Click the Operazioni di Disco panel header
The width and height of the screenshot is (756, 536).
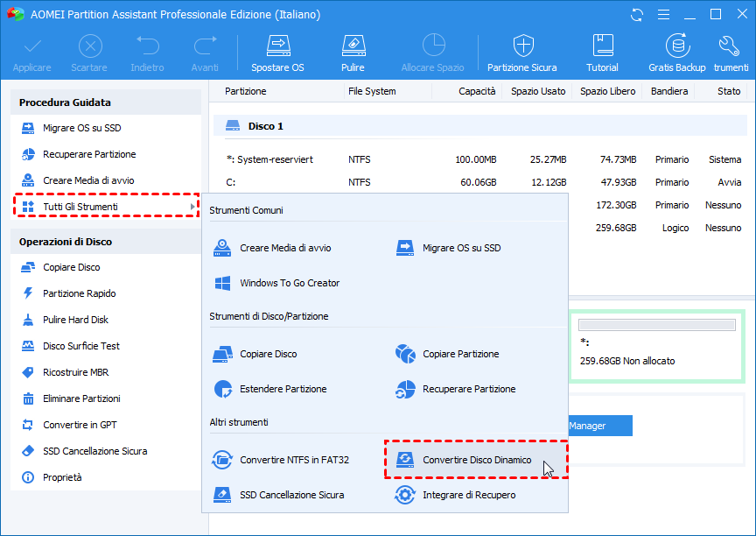(x=106, y=242)
